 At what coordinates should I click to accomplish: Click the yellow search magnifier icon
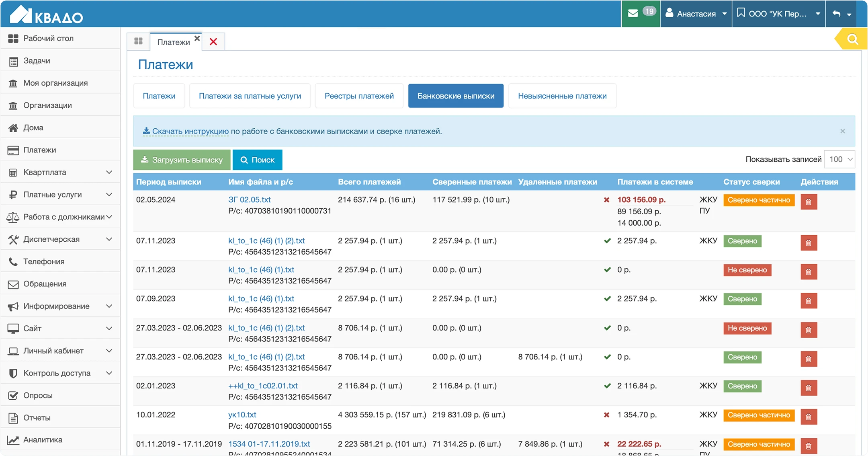click(852, 39)
